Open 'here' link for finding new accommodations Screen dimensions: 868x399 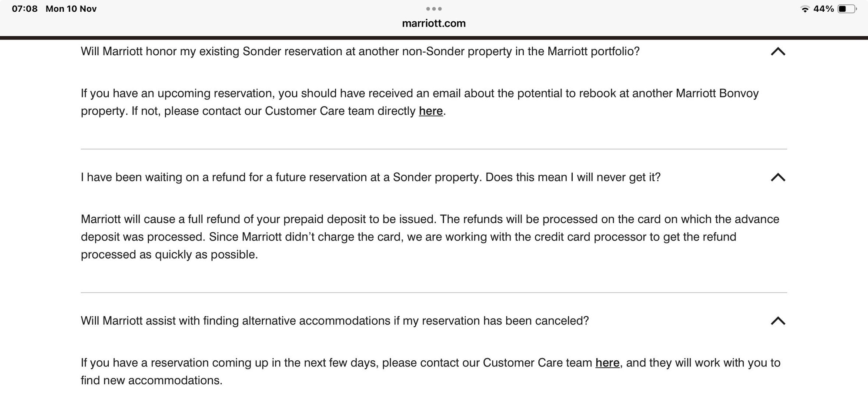pyautogui.click(x=607, y=363)
